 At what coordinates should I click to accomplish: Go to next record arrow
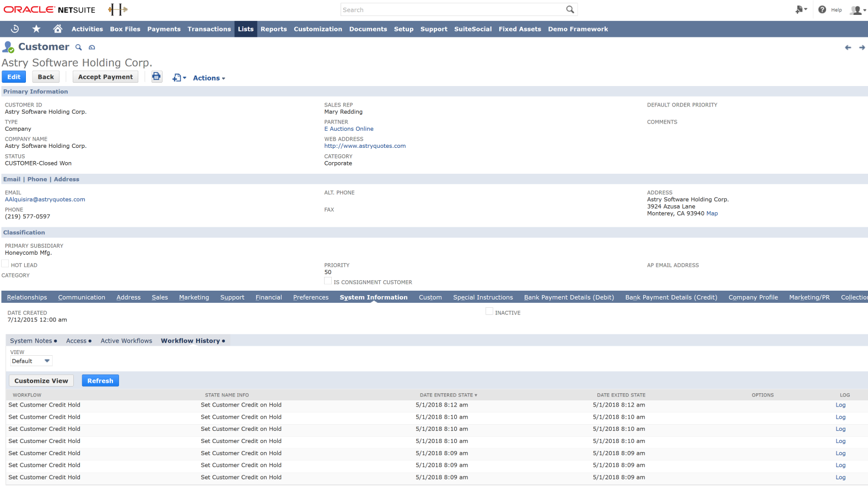pyautogui.click(x=862, y=47)
